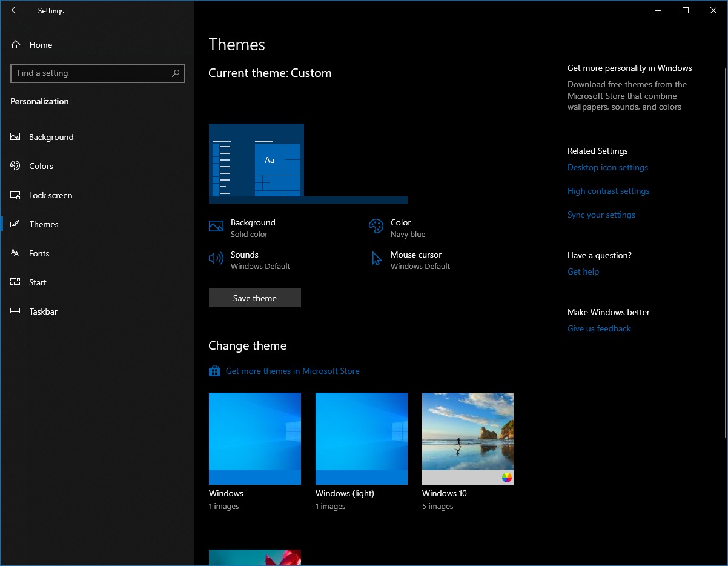This screenshot has width=728, height=566.
Task: Open Taskbar settings section
Action: coord(43,311)
